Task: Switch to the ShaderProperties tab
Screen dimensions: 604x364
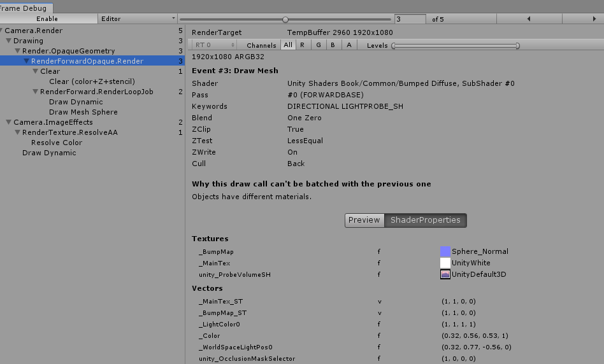Action: click(425, 220)
